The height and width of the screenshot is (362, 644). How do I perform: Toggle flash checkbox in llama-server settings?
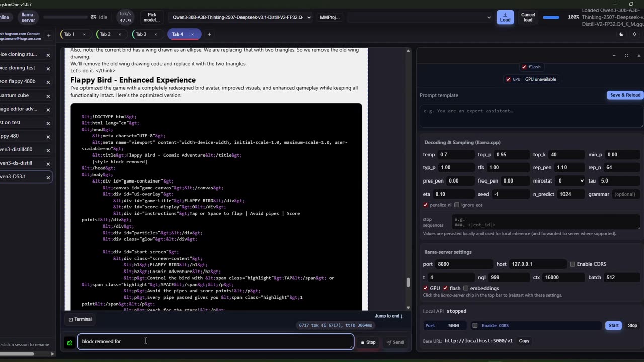click(446, 288)
